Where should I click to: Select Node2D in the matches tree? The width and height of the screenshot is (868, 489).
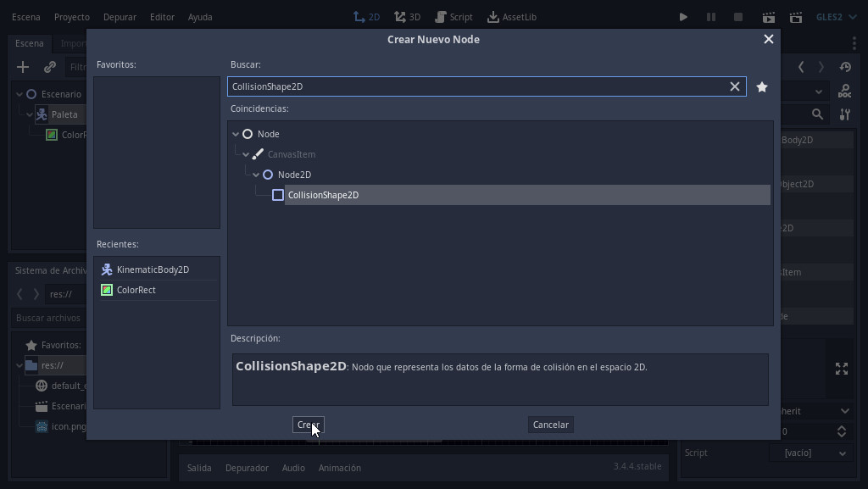[294, 175]
